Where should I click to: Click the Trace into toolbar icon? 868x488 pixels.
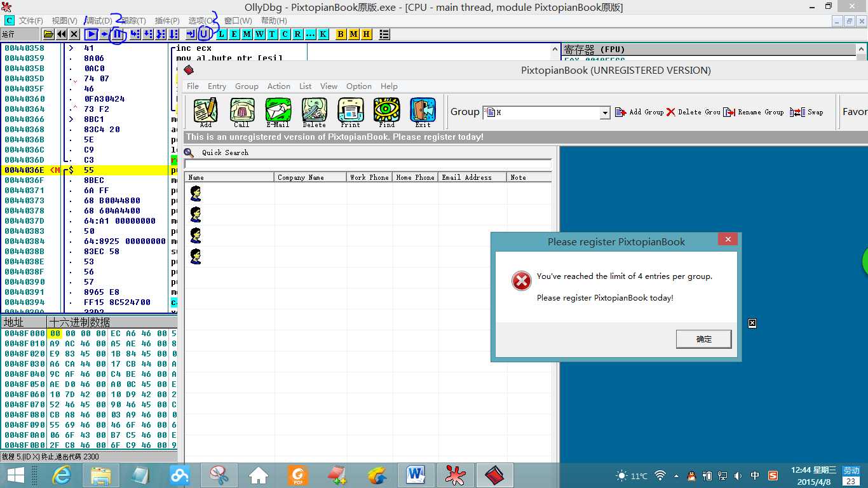tap(161, 34)
